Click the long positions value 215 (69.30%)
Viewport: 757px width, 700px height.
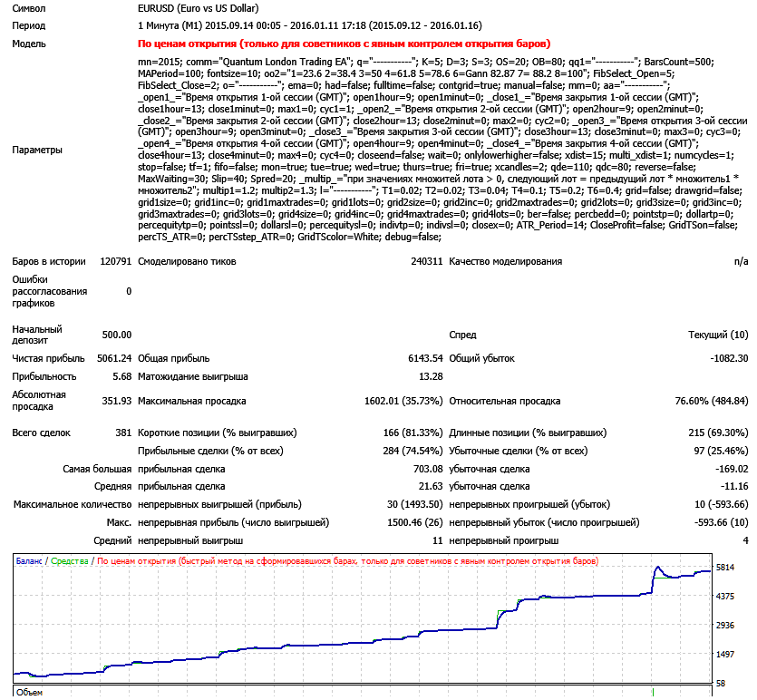[718, 433]
